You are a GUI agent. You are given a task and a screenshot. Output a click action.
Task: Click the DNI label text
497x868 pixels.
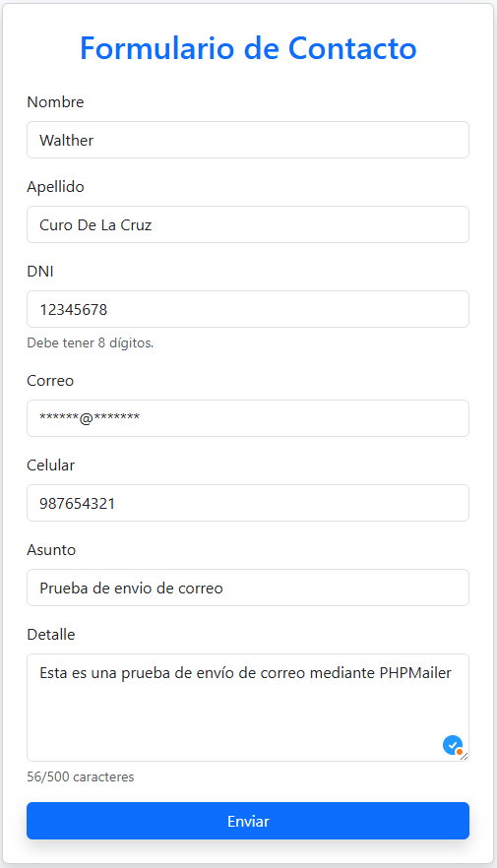pos(40,272)
